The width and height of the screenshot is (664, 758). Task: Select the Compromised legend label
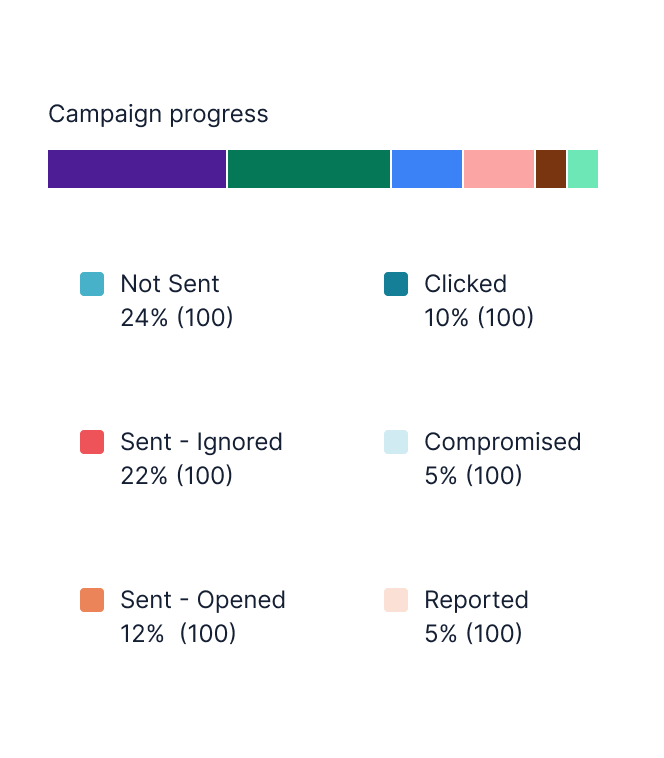(503, 442)
